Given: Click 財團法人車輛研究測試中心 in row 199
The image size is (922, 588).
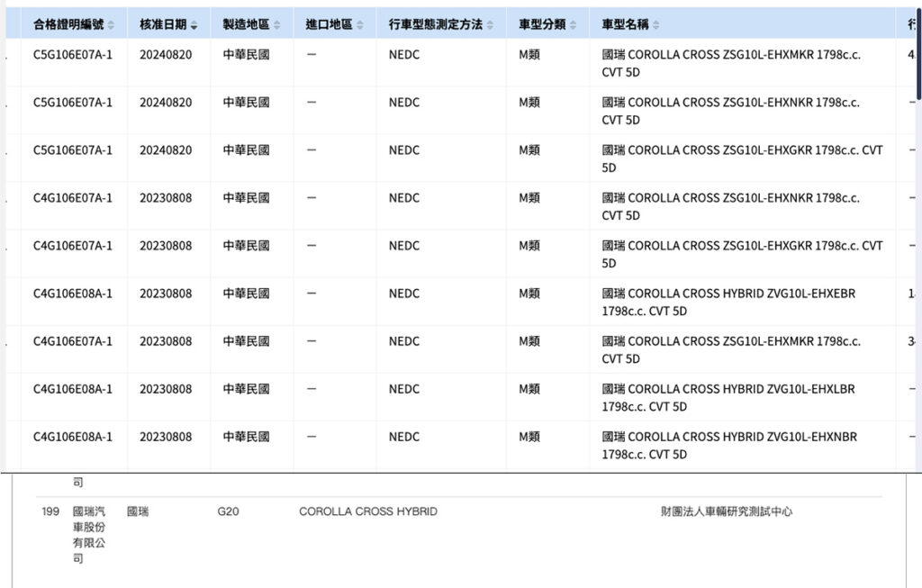Looking at the screenshot, I should click(727, 511).
